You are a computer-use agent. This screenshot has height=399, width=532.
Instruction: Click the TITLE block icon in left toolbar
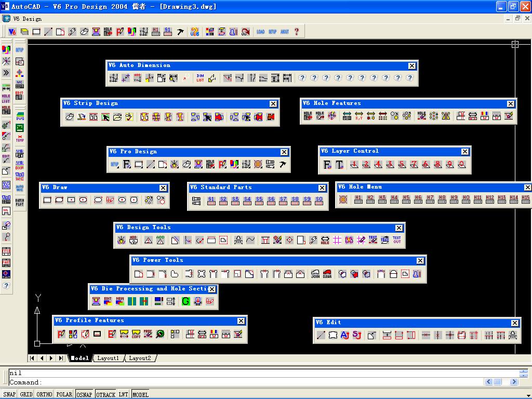point(6,251)
